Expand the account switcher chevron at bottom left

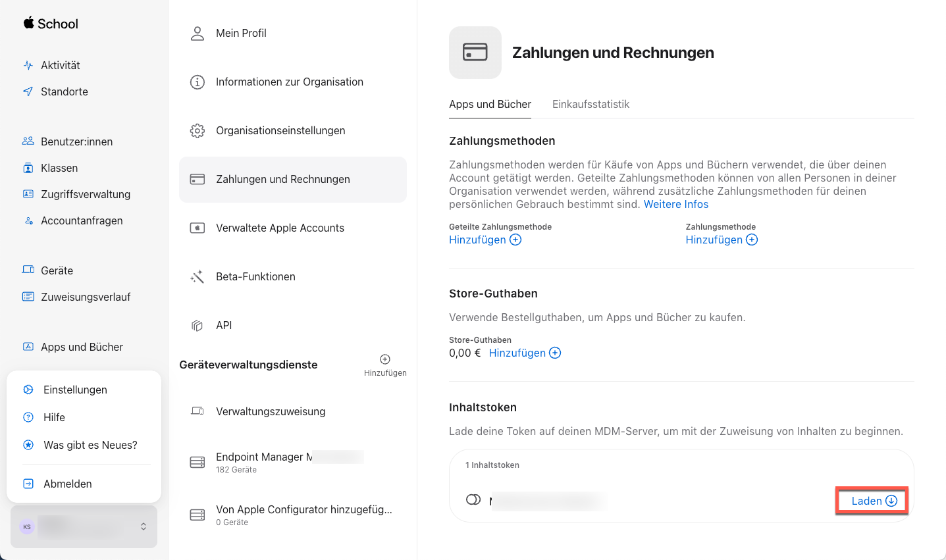coord(144,526)
